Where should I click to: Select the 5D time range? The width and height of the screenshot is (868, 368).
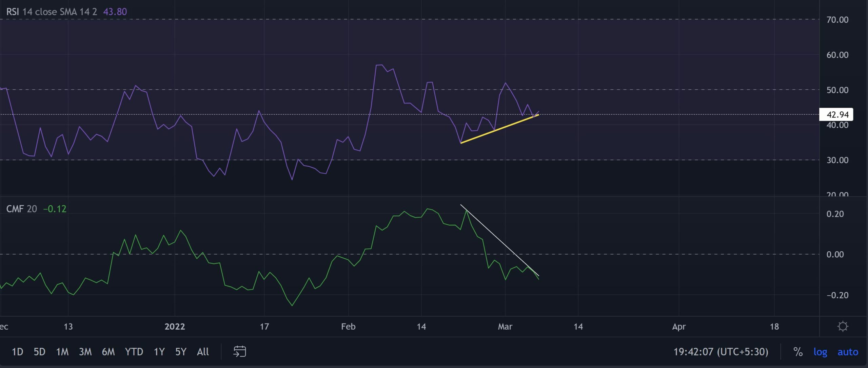click(39, 352)
